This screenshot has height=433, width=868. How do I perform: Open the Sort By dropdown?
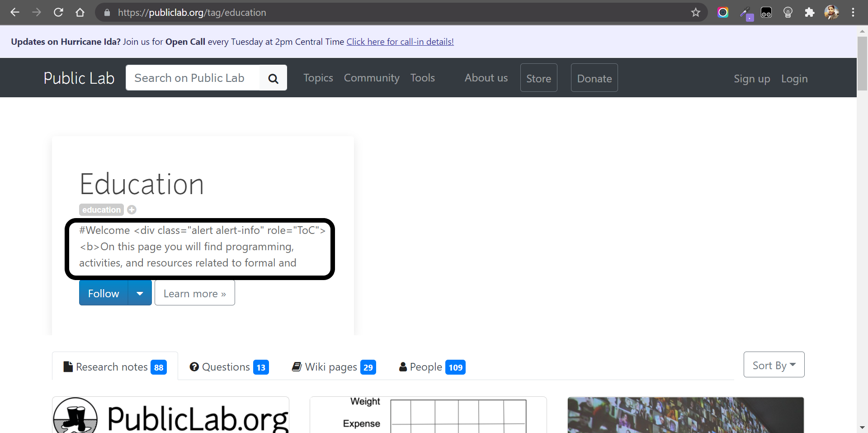tap(774, 365)
